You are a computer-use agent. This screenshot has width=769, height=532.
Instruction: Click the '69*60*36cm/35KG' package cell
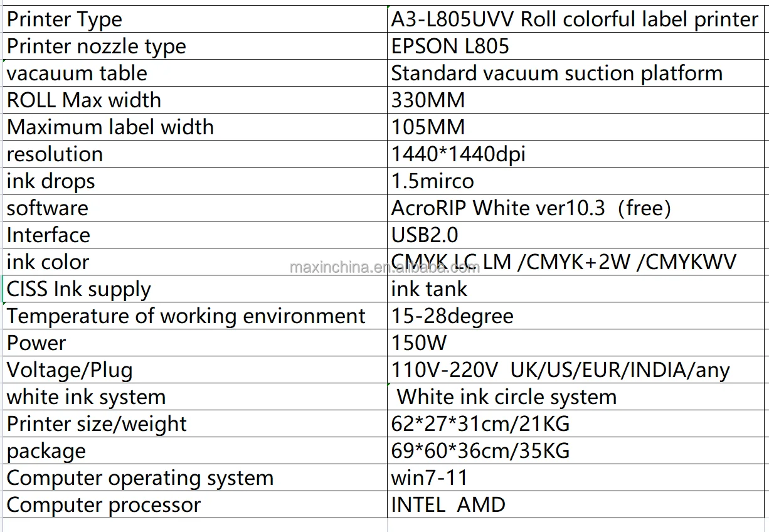(x=480, y=451)
